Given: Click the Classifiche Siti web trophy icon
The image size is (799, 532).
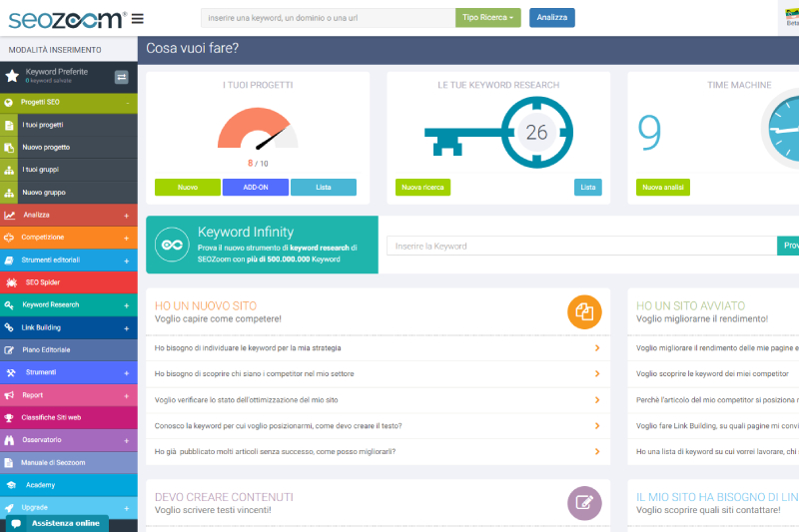Looking at the screenshot, I should coord(9,418).
